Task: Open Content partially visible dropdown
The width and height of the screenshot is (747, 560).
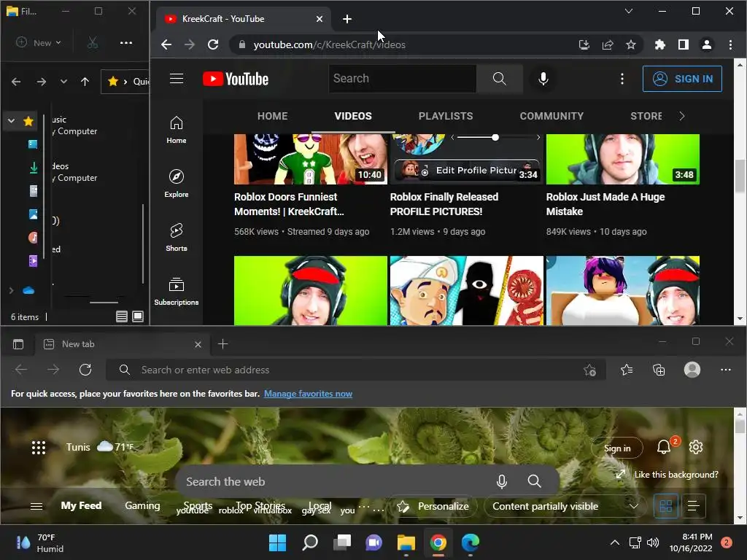Action: tap(565, 506)
